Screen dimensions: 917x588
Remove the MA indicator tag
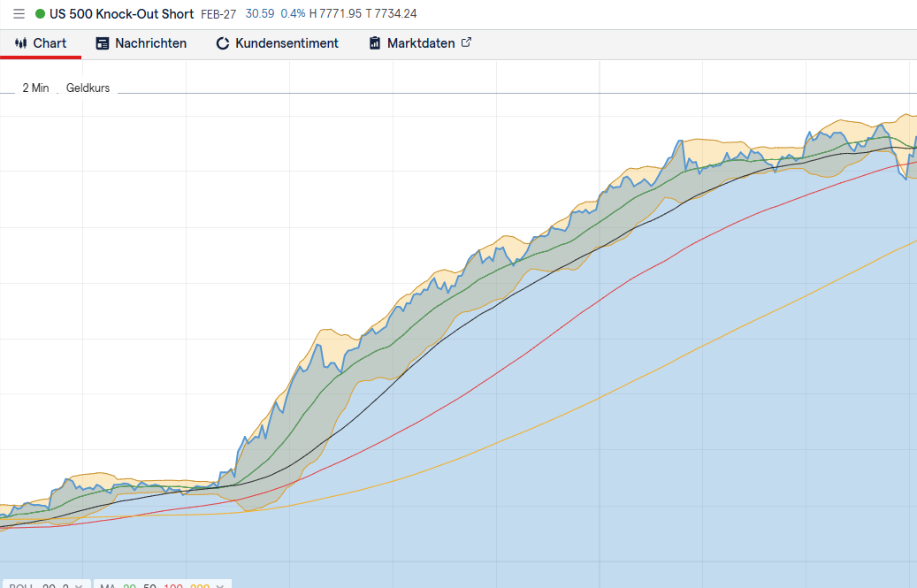(220, 585)
